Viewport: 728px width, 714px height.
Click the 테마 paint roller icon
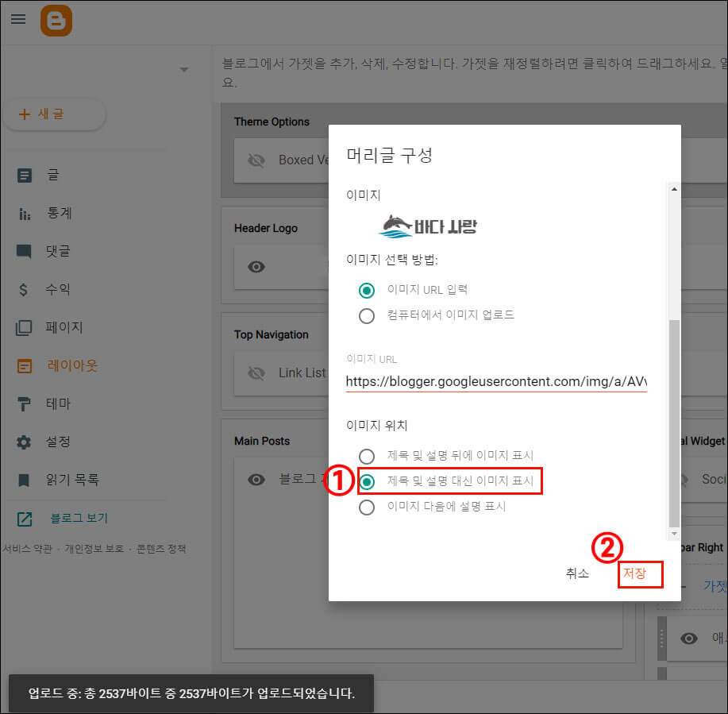(24, 404)
